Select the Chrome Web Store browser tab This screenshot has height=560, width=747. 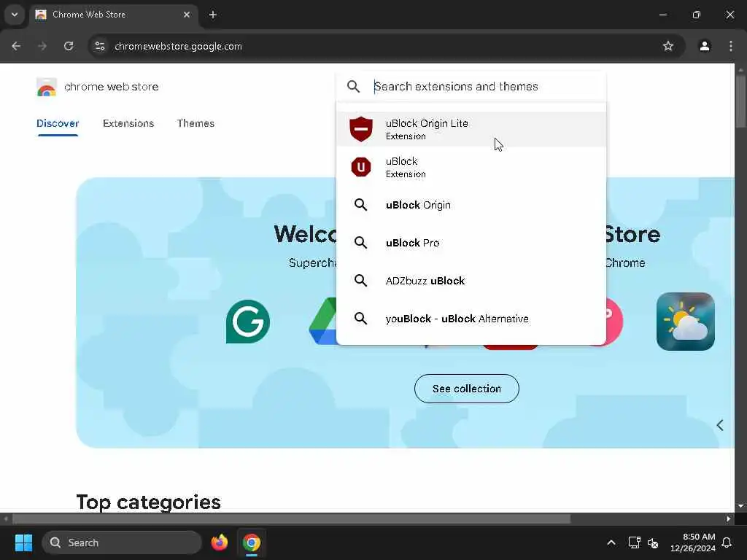click(113, 15)
